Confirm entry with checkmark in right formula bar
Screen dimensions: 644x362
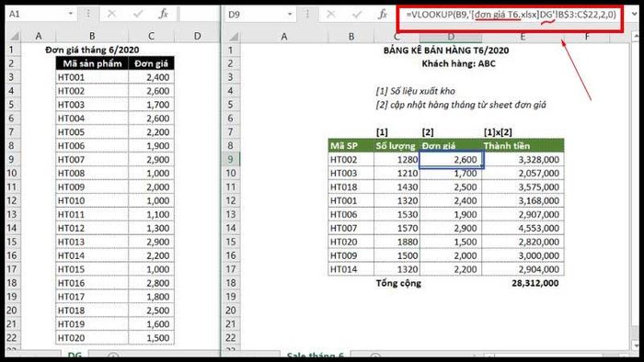[x=357, y=15]
